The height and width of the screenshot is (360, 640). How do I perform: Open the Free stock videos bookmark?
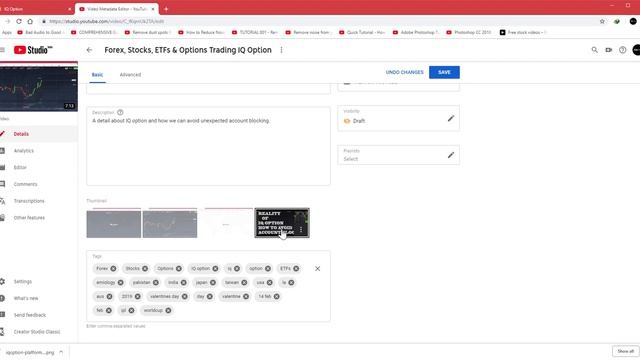point(523,32)
